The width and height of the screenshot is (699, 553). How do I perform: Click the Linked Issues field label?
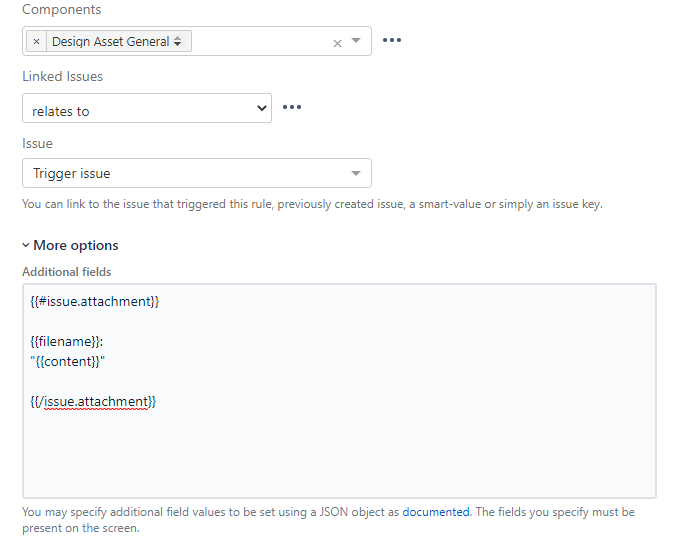(62, 76)
